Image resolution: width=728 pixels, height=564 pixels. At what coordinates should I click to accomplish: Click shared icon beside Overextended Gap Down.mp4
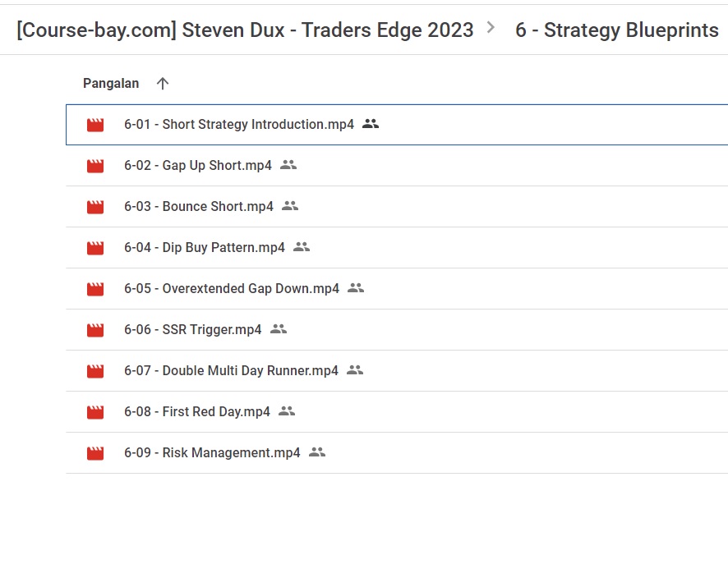(356, 288)
